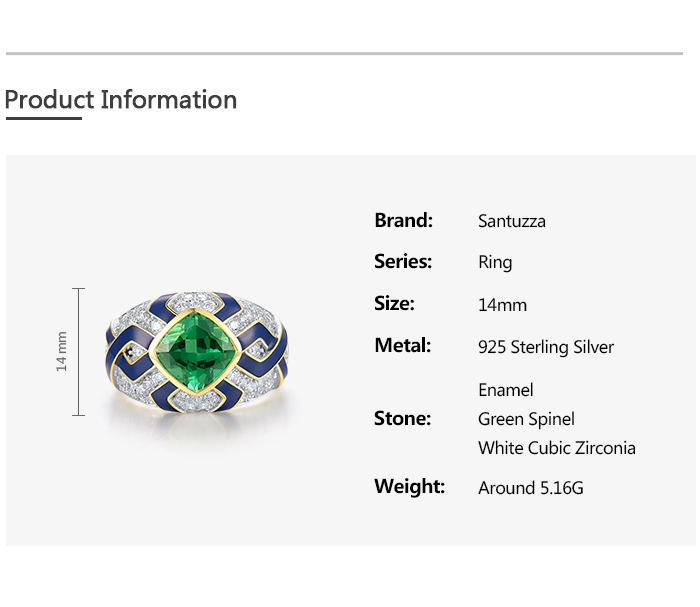The image size is (700, 607).
Task: Click the Weight: label
Action: click(409, 487)
